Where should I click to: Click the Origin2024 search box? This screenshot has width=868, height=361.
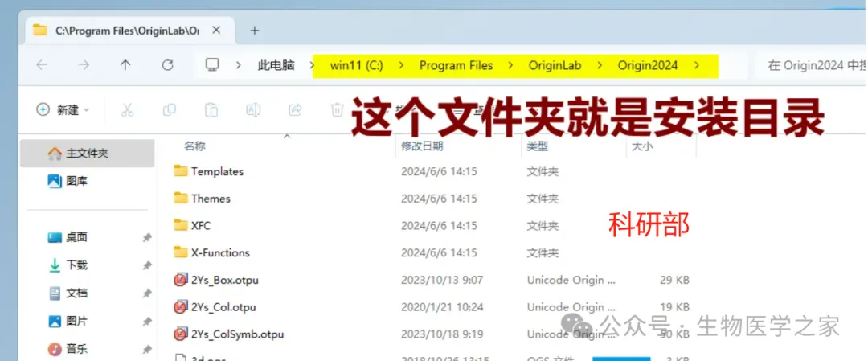pos(812,65)
